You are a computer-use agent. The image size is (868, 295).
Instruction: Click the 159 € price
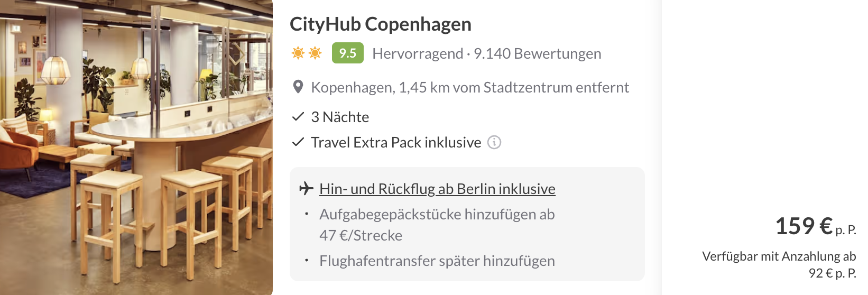pos(804,226)
